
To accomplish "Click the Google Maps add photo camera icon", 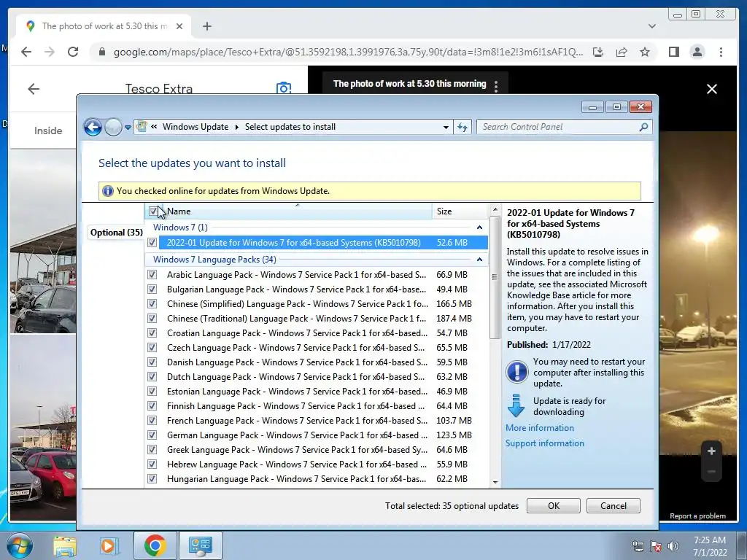I will click(284, 87).
